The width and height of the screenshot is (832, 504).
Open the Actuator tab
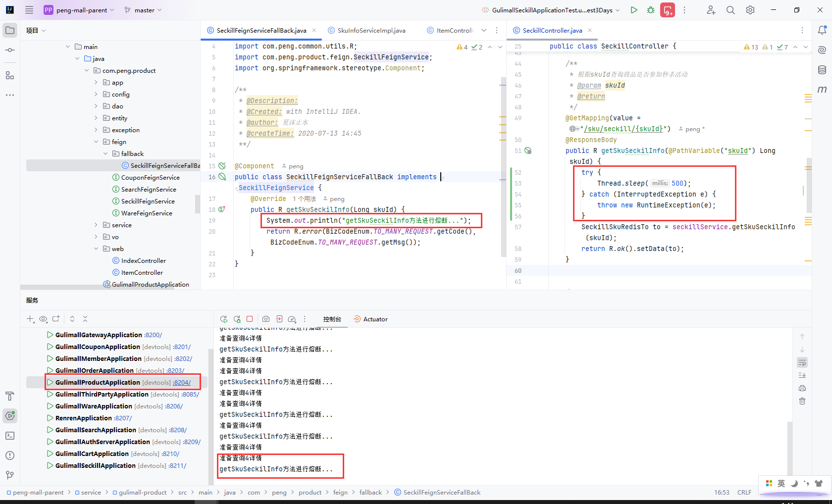pos(370,319)
